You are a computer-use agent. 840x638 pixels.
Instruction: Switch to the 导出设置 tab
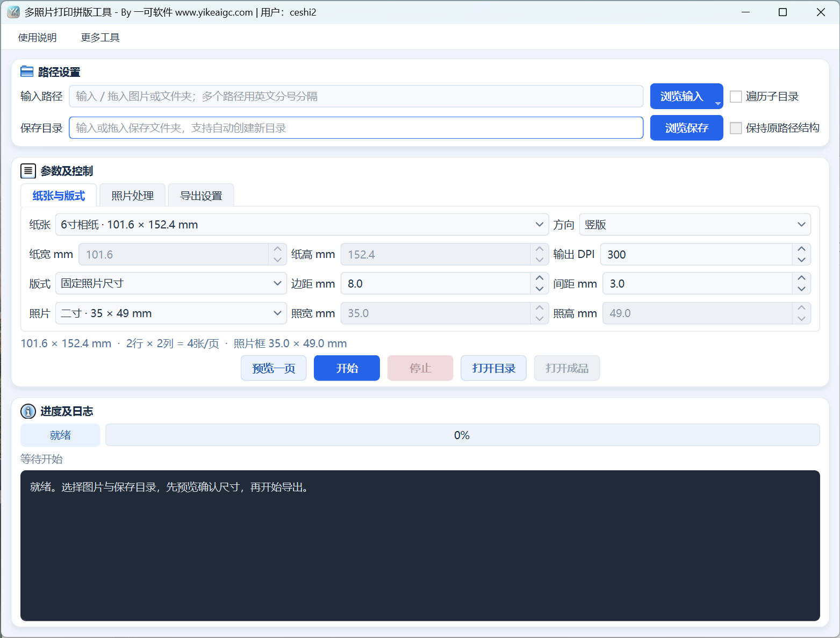click(x=201, y=196)
